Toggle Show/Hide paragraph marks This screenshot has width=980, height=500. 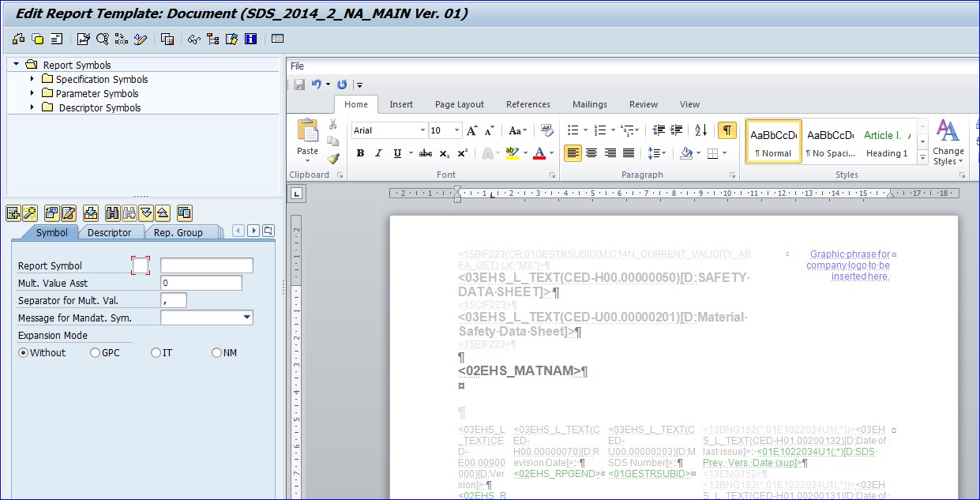coord(727,130)
